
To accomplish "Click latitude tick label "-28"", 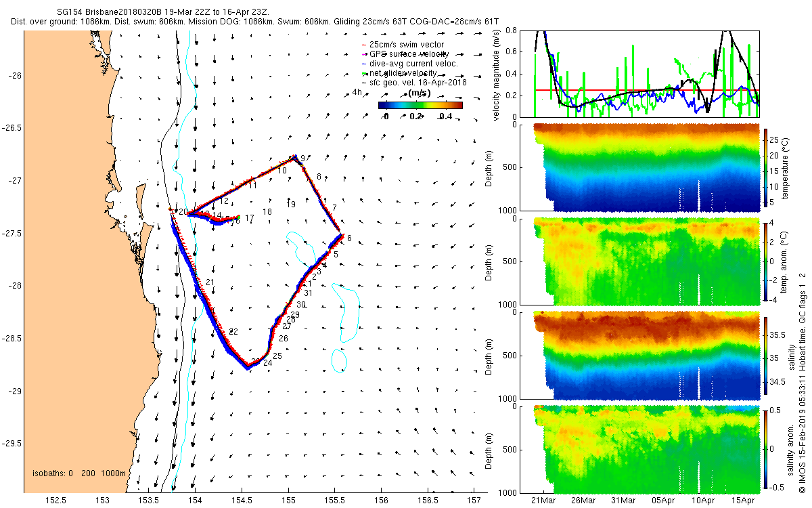I will [x=14, y=286].
